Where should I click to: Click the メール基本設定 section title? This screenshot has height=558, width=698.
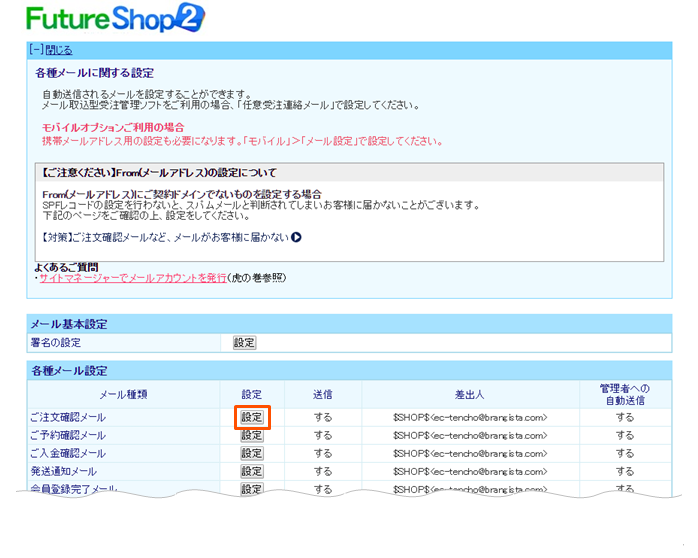69,324
